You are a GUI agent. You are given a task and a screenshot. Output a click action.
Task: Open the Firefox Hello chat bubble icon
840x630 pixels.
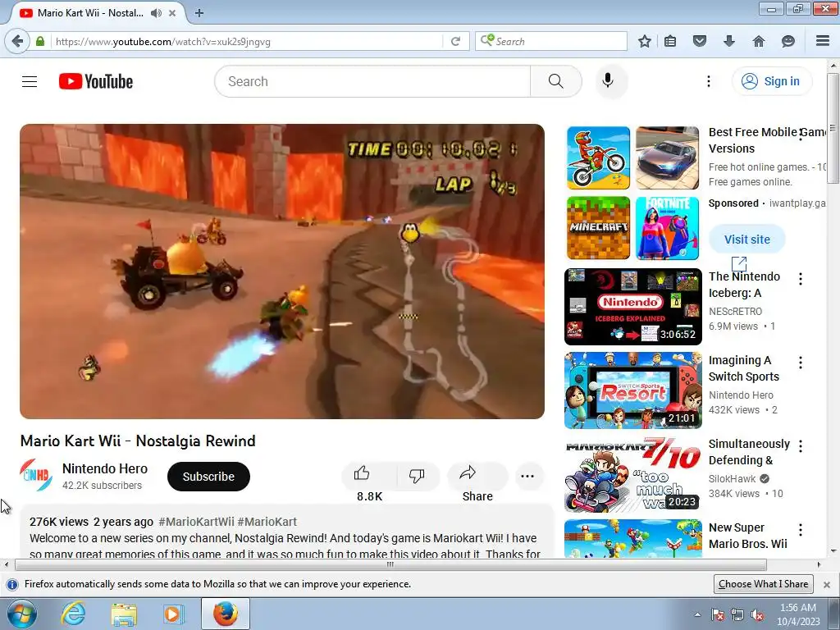tap(788, 41)
